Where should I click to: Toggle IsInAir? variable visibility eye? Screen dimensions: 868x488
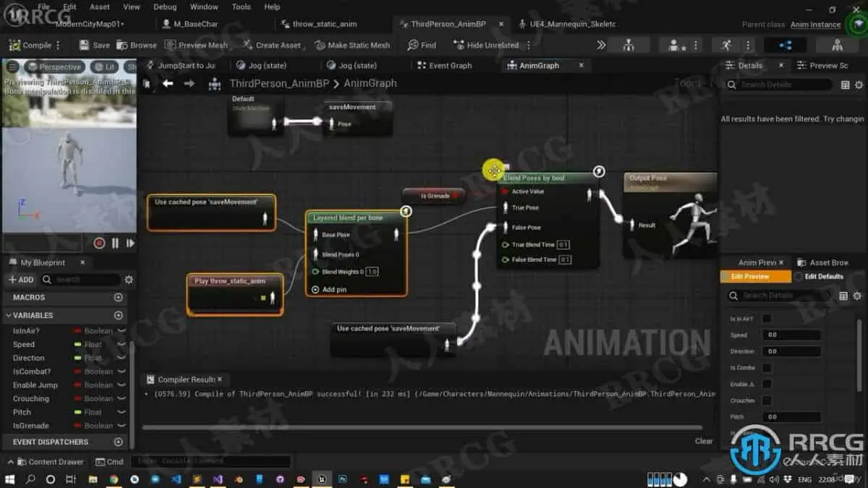pyautogui.click(x=122, y=331)
